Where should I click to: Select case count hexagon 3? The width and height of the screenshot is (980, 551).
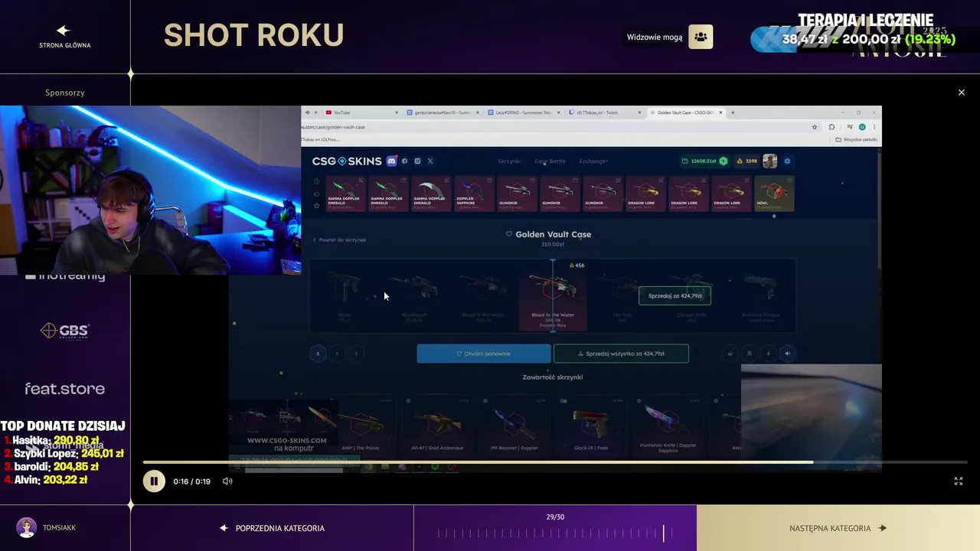356,354
